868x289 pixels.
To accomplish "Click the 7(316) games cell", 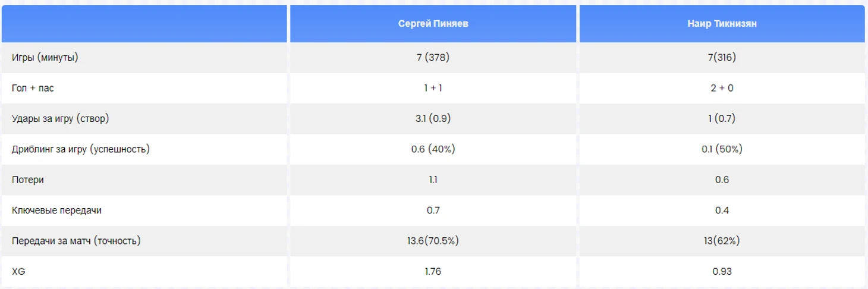I will tap(722, 58).
